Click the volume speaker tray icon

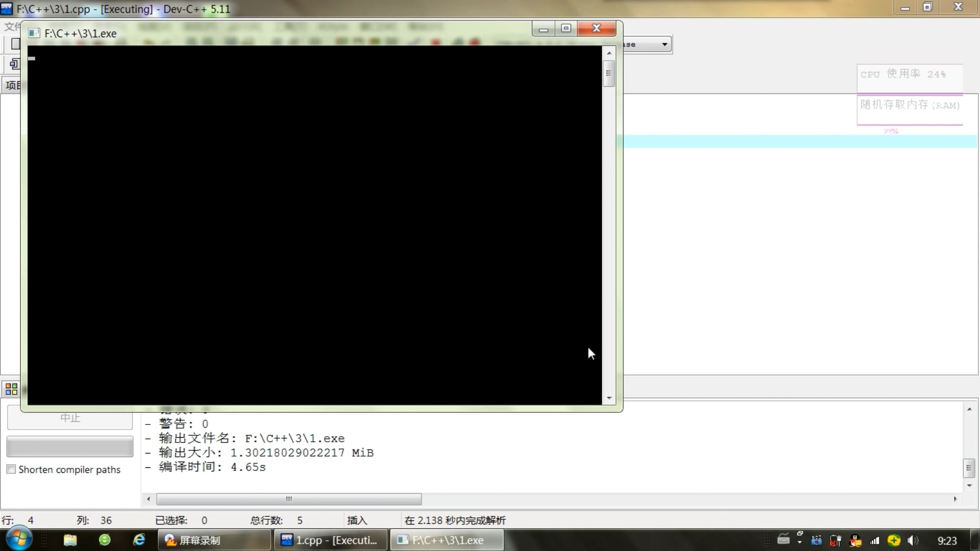point(912,540)
